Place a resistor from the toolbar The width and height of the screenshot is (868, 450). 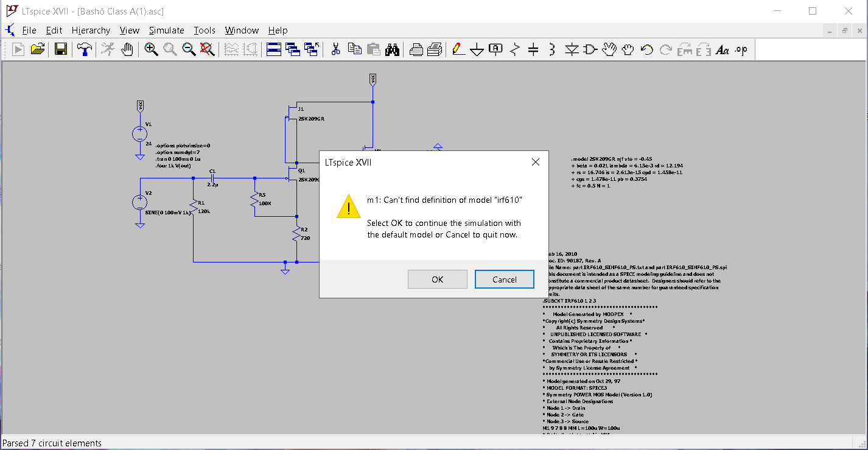tap(515, 50)
